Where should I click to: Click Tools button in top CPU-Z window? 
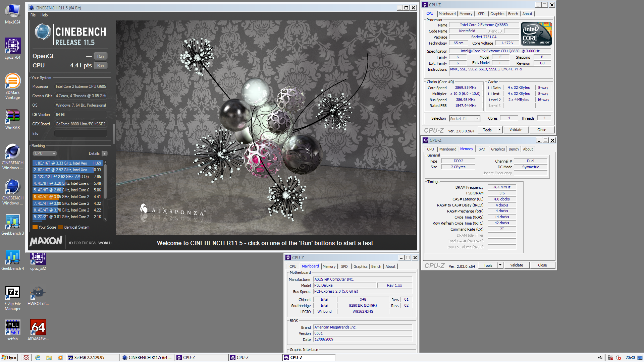(487, 130)
